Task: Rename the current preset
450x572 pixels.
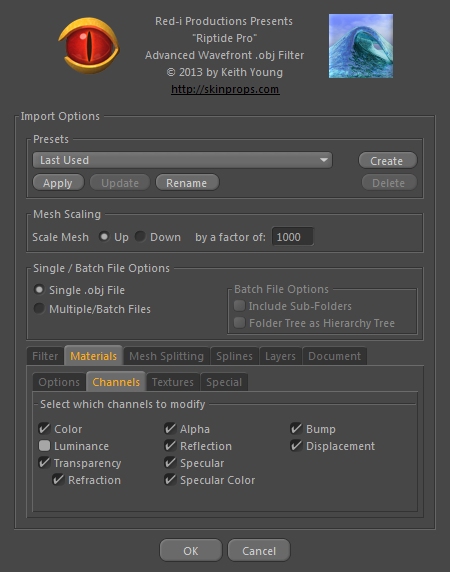Action: point(187,182)
